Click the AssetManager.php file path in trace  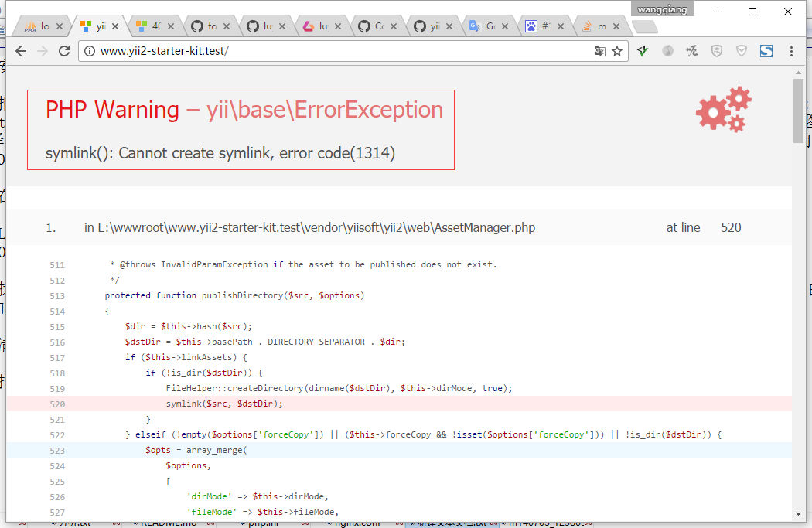(x=309, y=227)
